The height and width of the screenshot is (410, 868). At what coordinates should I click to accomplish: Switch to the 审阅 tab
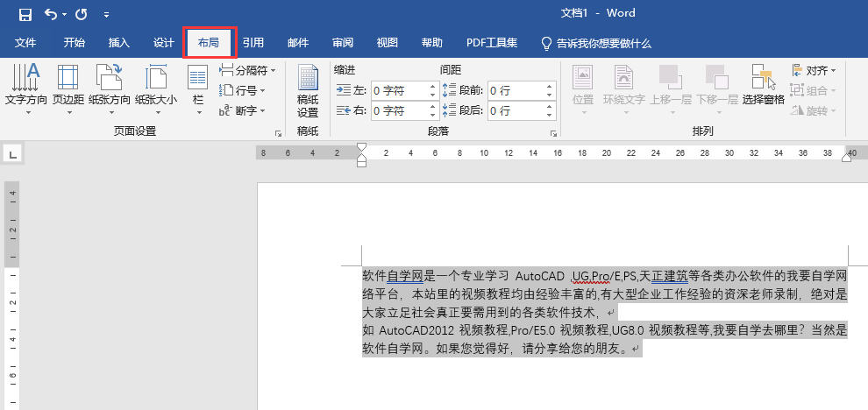click(343, 43)
